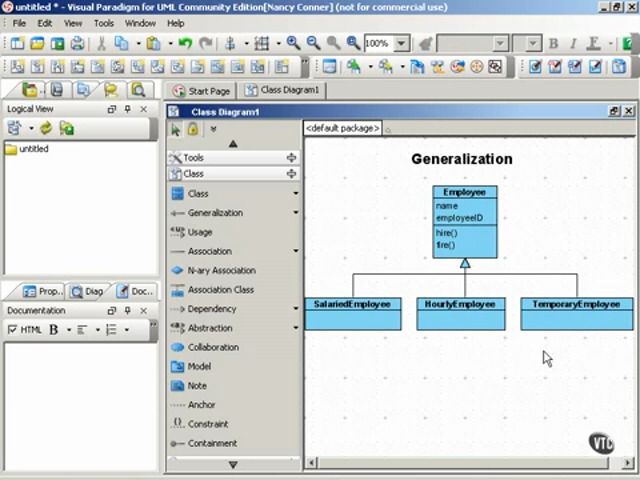Image resolution: width=640 pixels, height=480 pixels.
Task: Click the Open project folder icon
Action: tap(37, 43)
